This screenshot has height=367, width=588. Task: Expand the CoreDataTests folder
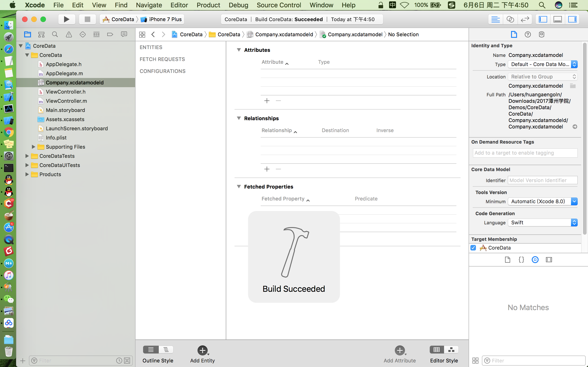point(27,156)
